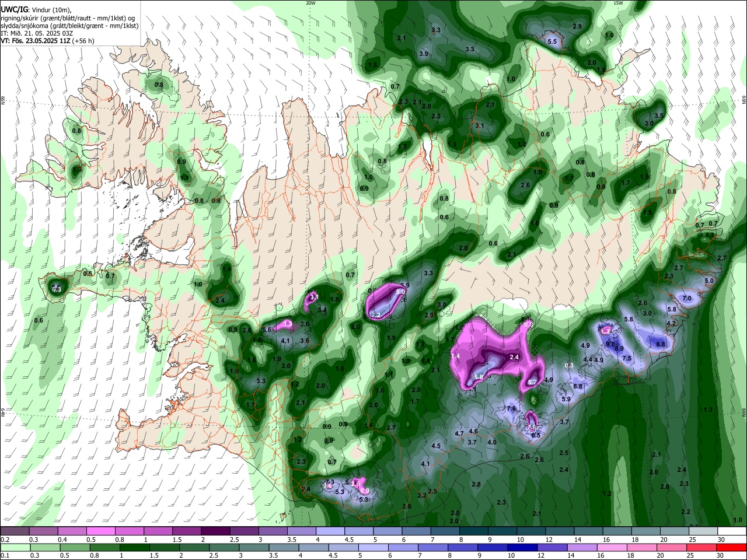Click the 4.2 precipitation value on the map

coord(671,323)
